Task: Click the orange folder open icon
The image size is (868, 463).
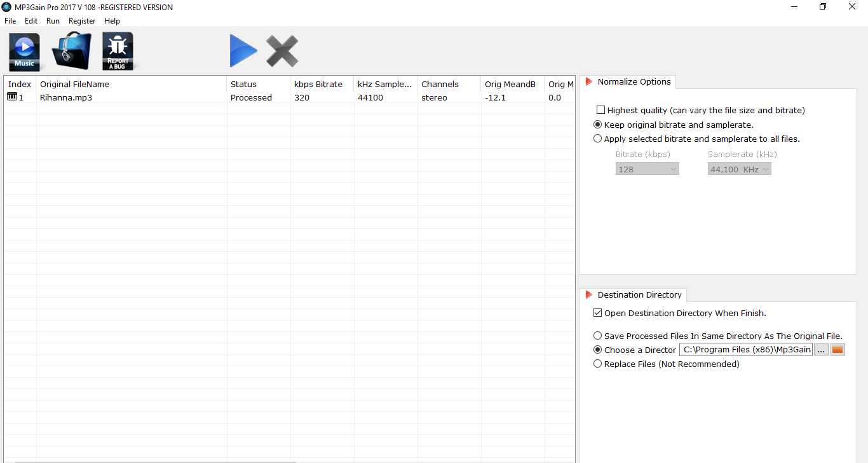Action: [837, 350]
